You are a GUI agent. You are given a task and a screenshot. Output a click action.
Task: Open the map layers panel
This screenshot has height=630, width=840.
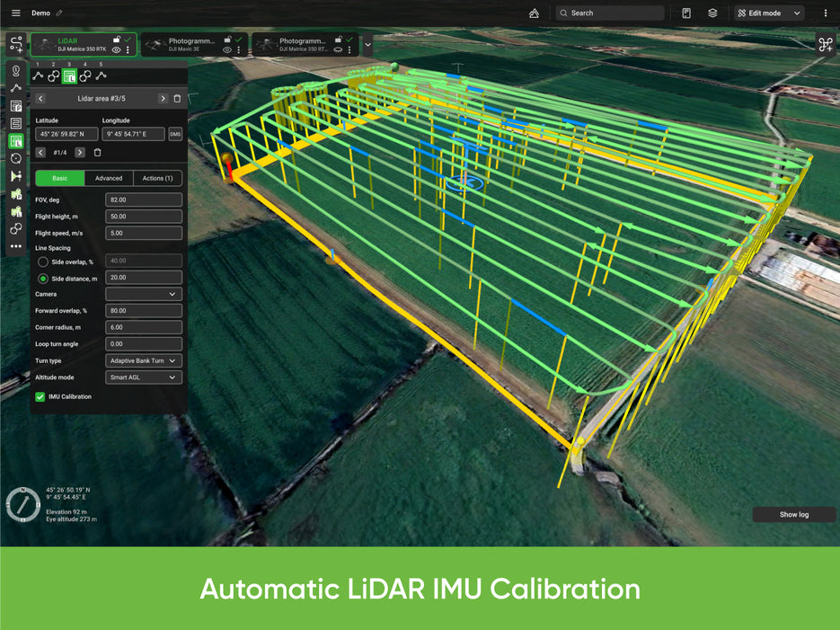click(x=712, y=13)
